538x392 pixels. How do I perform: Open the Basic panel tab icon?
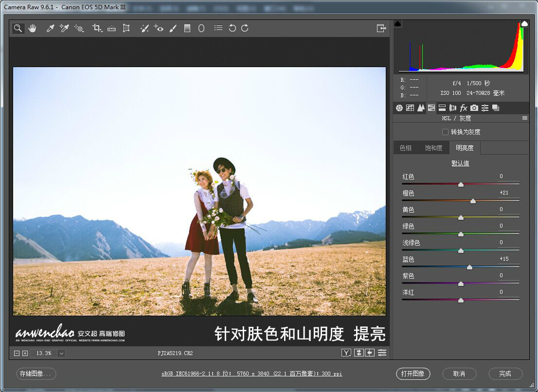[x=399, y=108]
